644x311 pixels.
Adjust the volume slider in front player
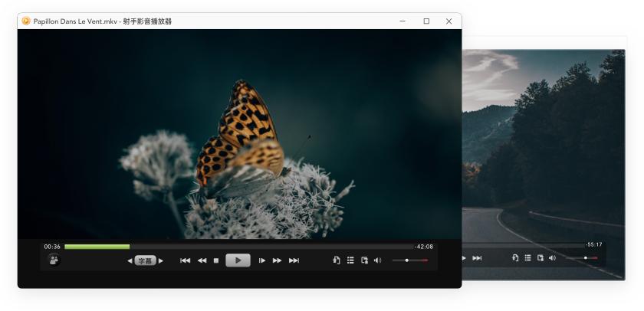click(410, 260)
